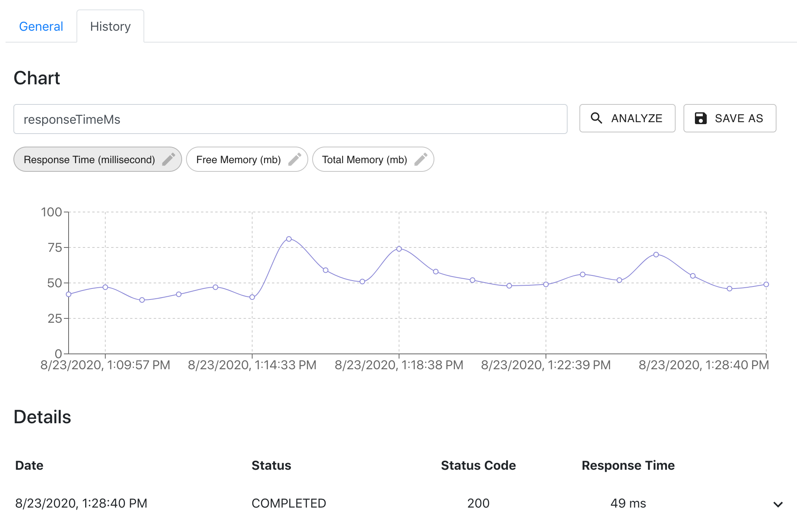
Task: Click the chart point at 1:18:38 PM
Action: coord(399,249)
